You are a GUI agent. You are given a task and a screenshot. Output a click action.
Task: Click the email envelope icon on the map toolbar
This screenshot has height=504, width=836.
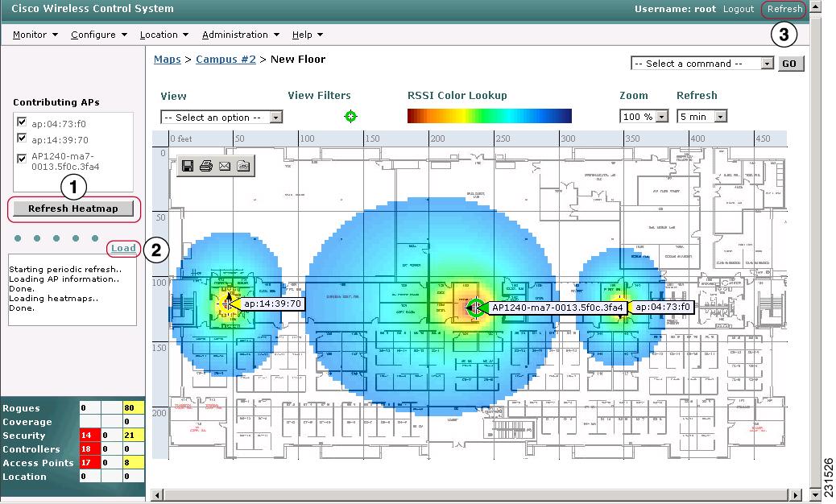[225, 166]
